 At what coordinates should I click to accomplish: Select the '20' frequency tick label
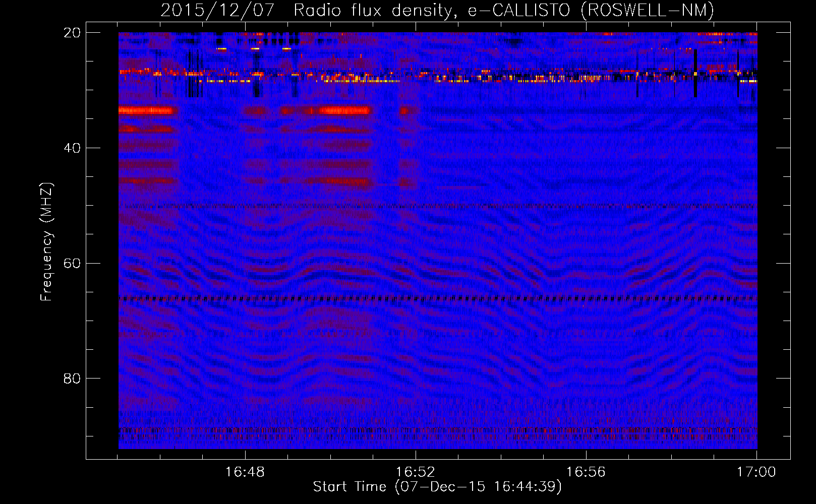pos(72,33)
